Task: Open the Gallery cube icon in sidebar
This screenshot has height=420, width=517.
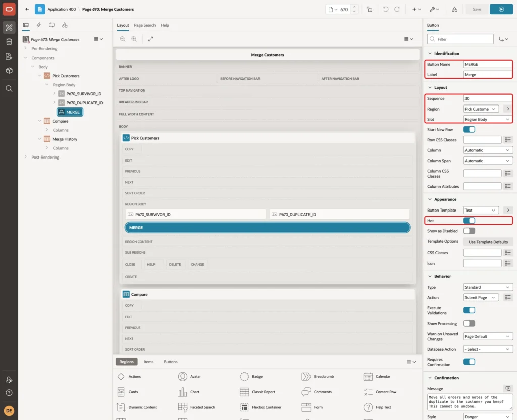Action: pyautogui.click(x=9, y=70)
